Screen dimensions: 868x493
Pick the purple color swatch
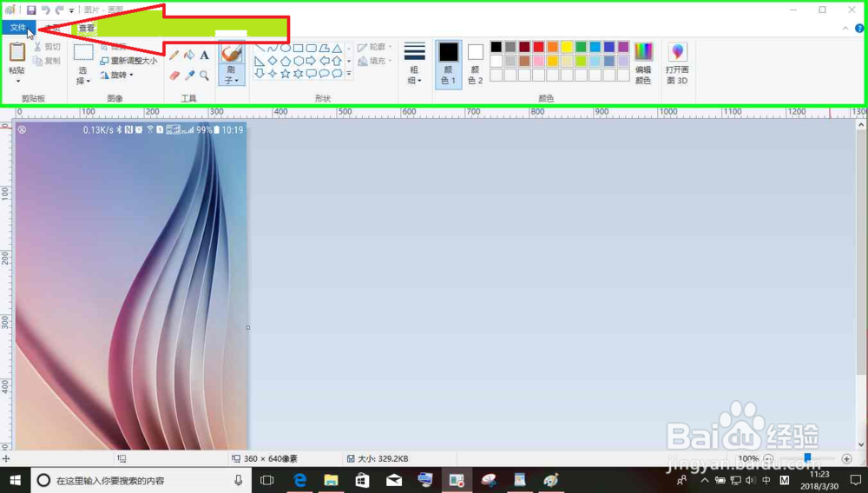coord(623,47)
